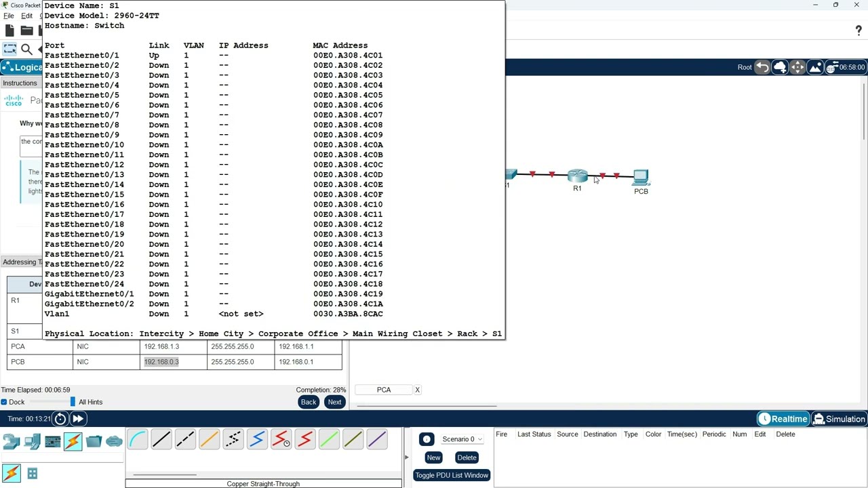Click New scenario button
This screenshot has height=488, width=868.
(x=433, y=457)
